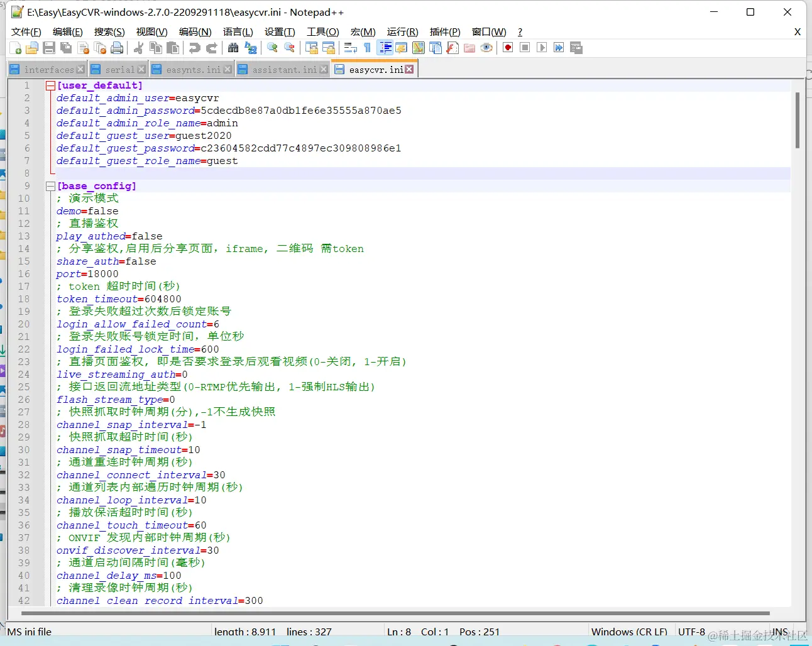Open the 插件(P) menu
Screen dimensions: 812x646
pos(445,32)
